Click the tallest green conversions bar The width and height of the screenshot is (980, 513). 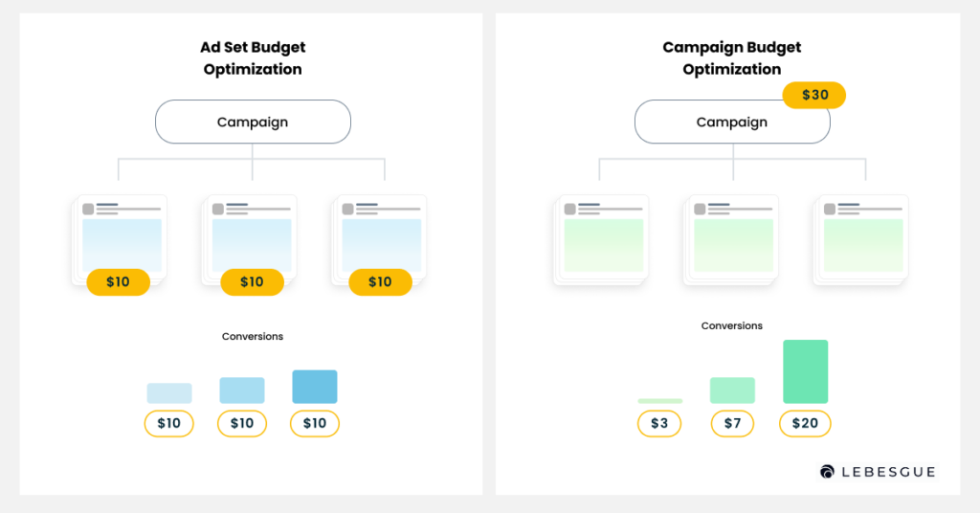coord(806,371)
